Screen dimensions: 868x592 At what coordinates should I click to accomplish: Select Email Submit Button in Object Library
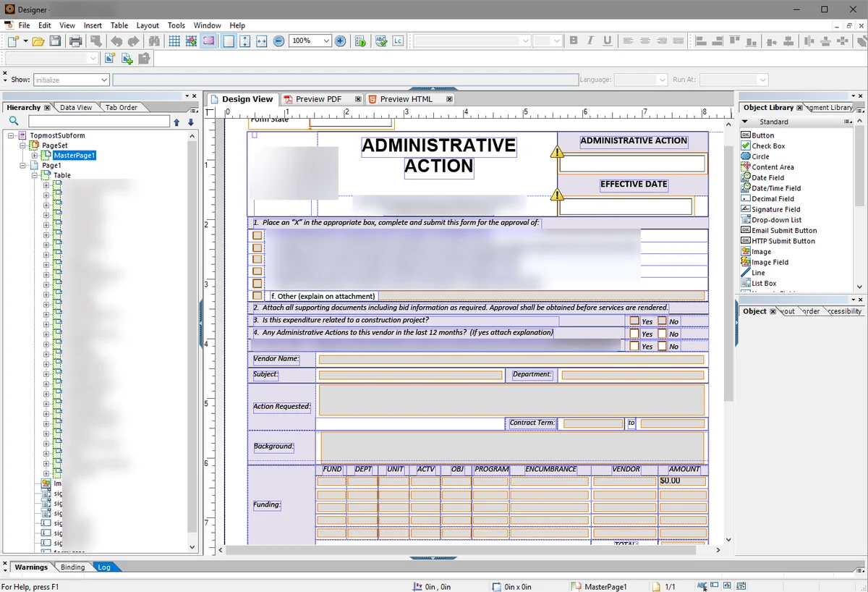[784, 231]
